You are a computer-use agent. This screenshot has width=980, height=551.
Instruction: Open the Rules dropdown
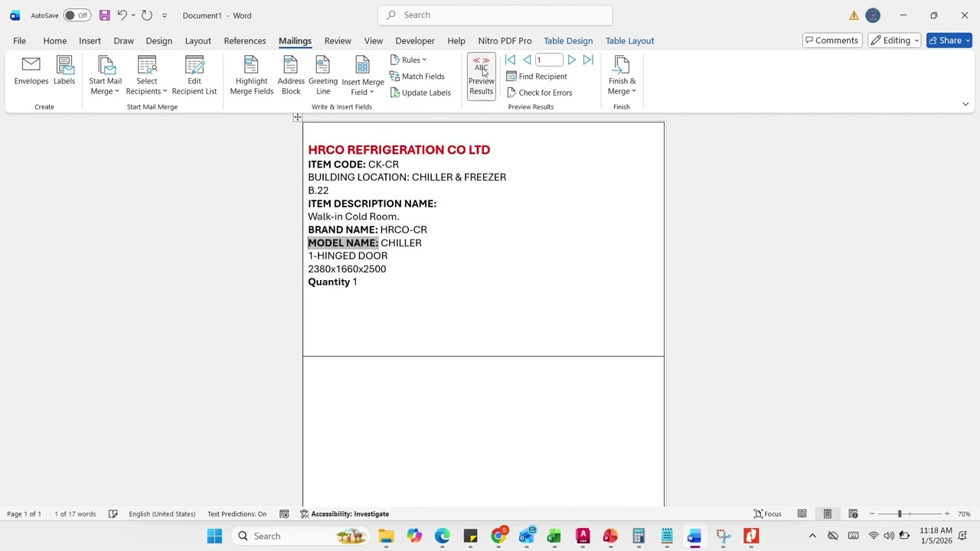click(408, 60)
